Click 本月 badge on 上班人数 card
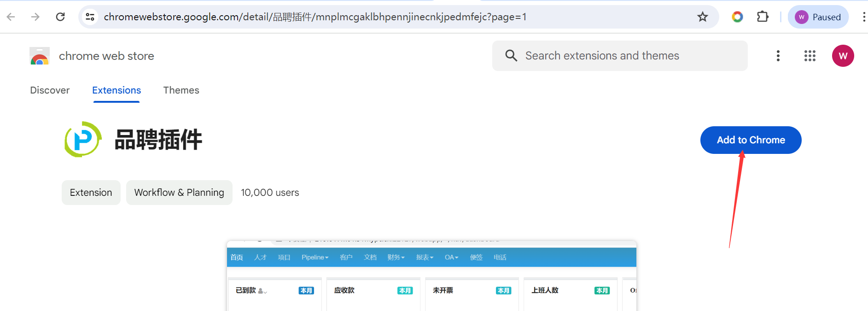 pyautogui.click(x=602, y=291)
